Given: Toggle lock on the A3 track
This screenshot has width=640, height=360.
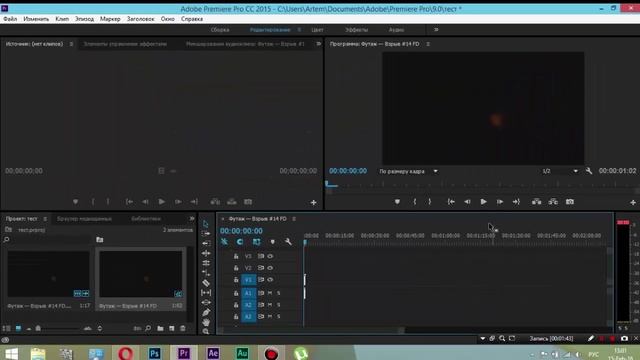Looking at the screenshot, I should pyautogui.click(x=236, y=316).
